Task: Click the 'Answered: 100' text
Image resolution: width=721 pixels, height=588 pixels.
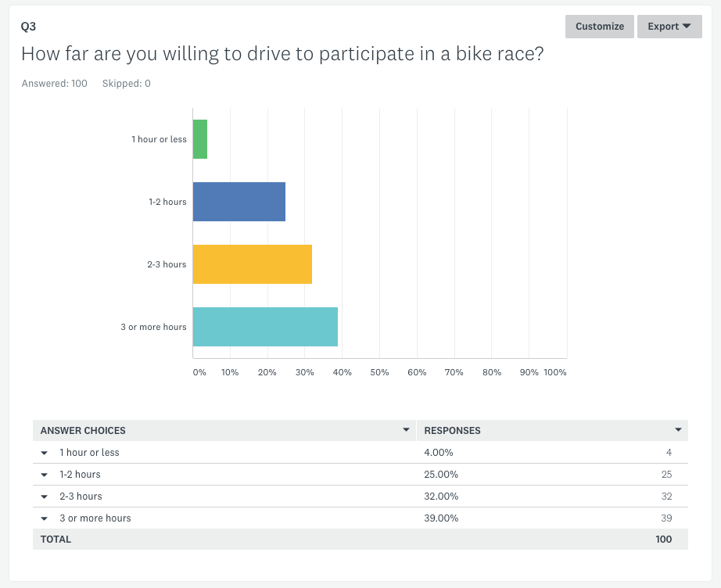Action: tap(55, 84)
